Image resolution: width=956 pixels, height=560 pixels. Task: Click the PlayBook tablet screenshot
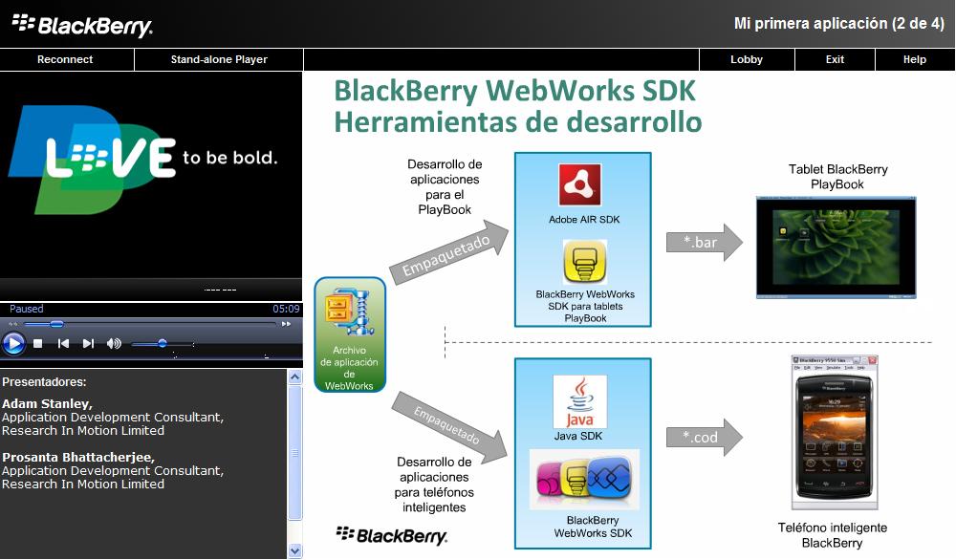pos(836,248)
